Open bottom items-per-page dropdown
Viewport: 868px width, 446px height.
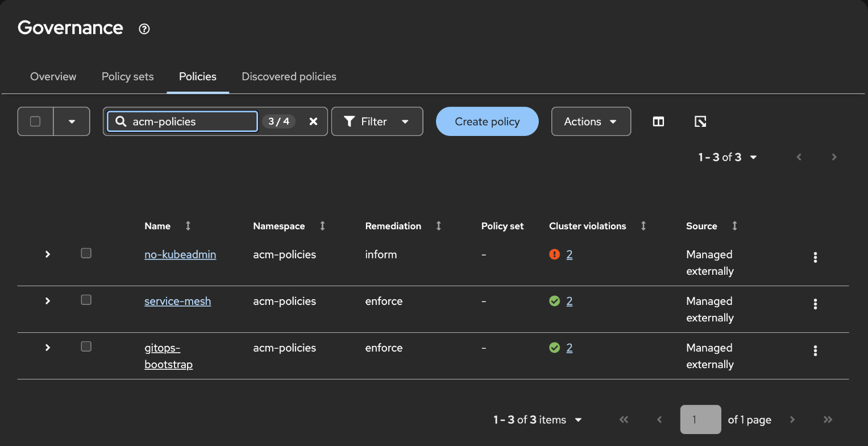(x=538, y=420)
